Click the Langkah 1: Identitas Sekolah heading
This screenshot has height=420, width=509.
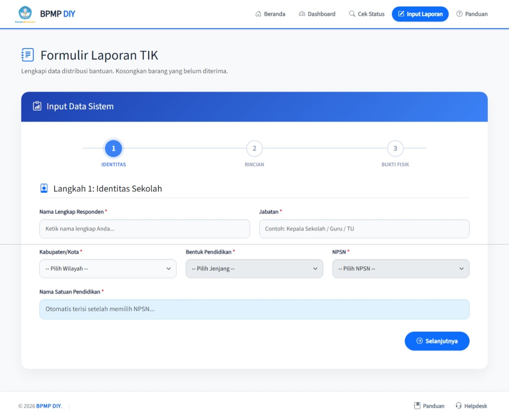(108, 188)
